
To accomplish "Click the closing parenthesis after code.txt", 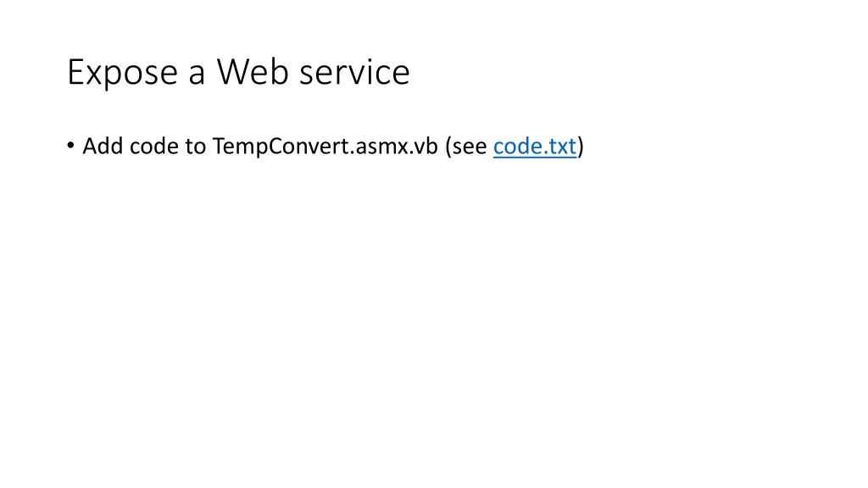I will pos(581,147).
